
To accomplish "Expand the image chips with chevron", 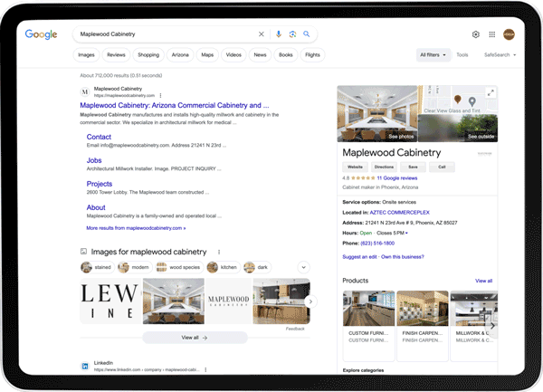I will tap(304, 267).
